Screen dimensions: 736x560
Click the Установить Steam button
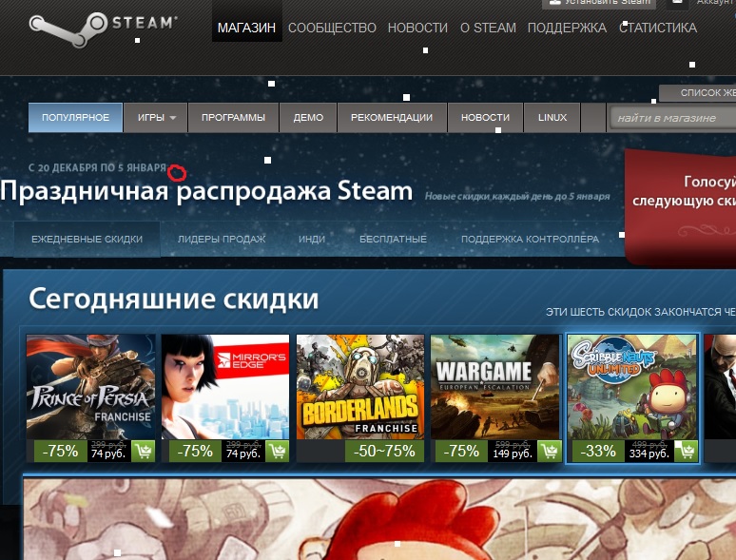(600, 4)
